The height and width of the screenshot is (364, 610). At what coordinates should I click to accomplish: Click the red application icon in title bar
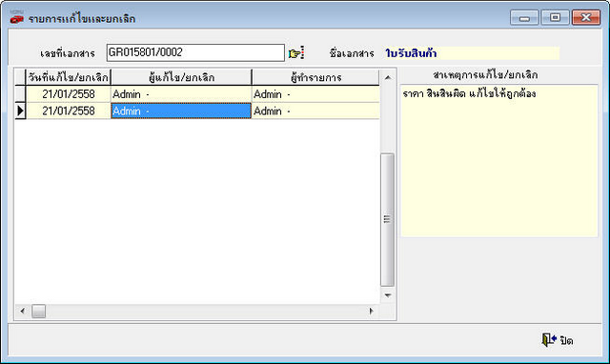point(17,17)
